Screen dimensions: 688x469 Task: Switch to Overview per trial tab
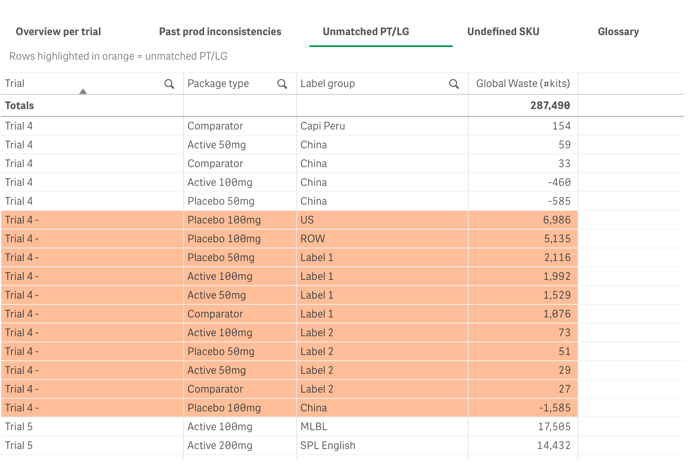point(58,32)
